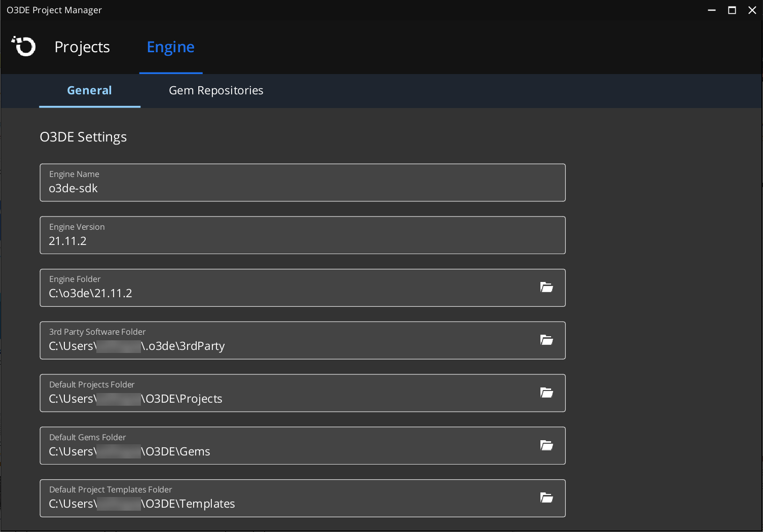
Task: Open the Gem Repositories tab
Action: coord(216,91)
